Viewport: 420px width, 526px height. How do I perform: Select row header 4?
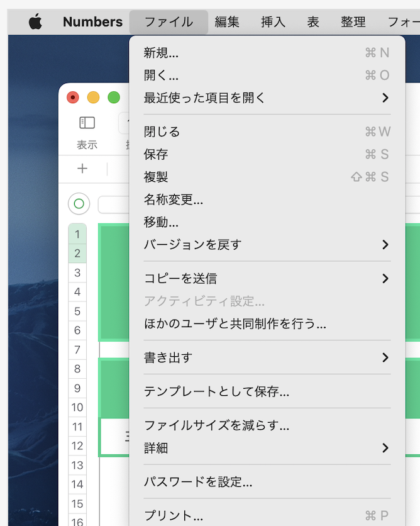[77, 291]
